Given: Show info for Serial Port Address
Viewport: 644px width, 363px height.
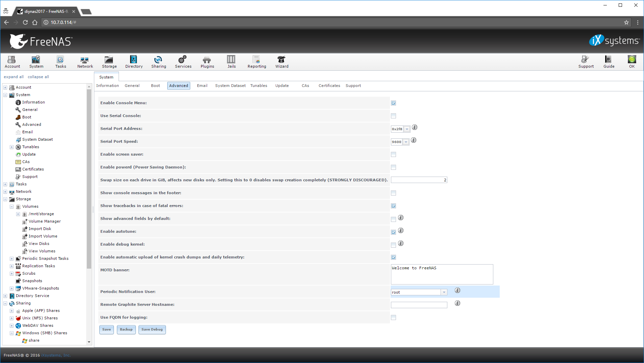Looking at the screenshot, I should tap(415, 128).
